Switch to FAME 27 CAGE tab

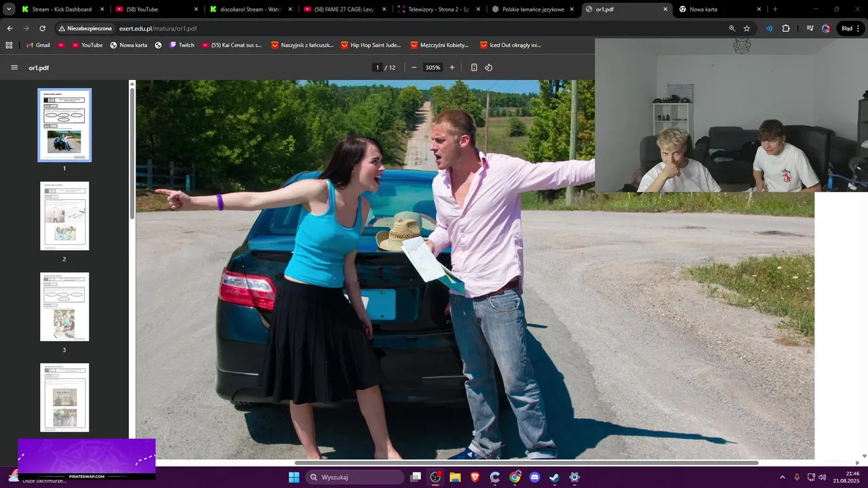tap(344, 9)
